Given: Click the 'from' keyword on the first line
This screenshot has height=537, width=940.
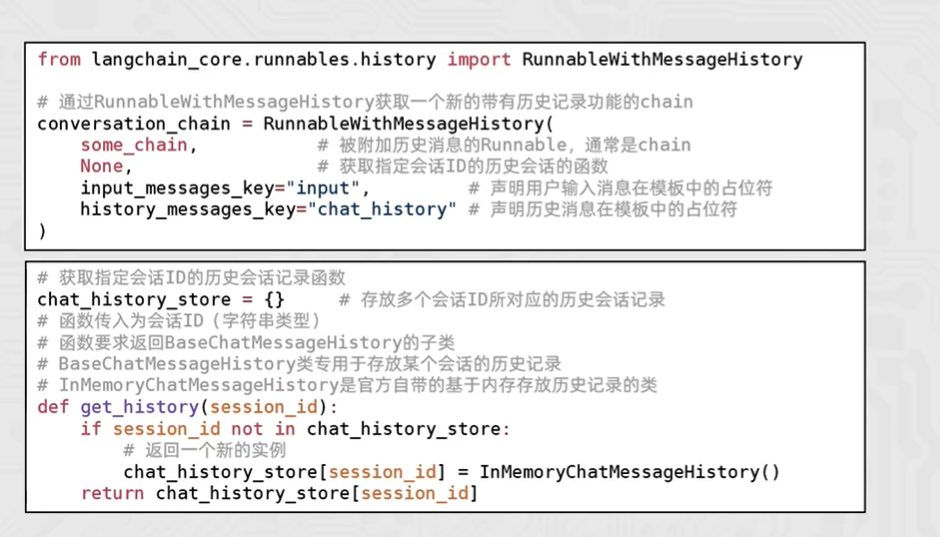Looking at the screenshot, I should (x=59, y=59).
